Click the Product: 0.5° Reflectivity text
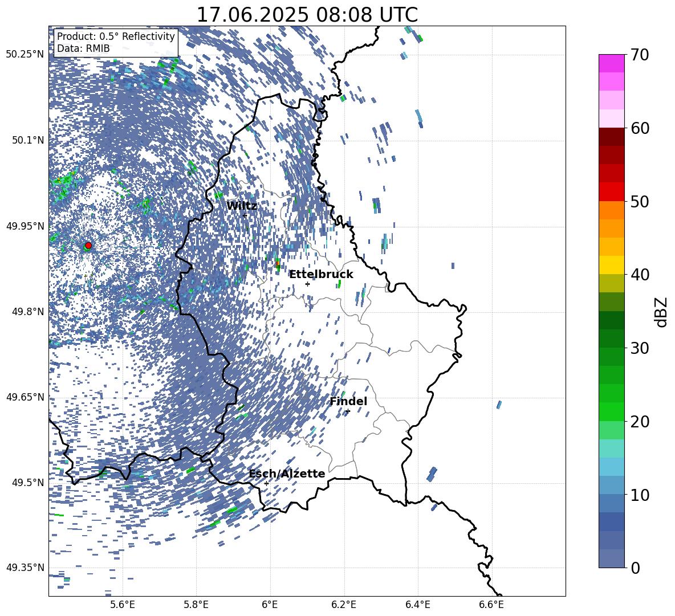 coord(116,36)
